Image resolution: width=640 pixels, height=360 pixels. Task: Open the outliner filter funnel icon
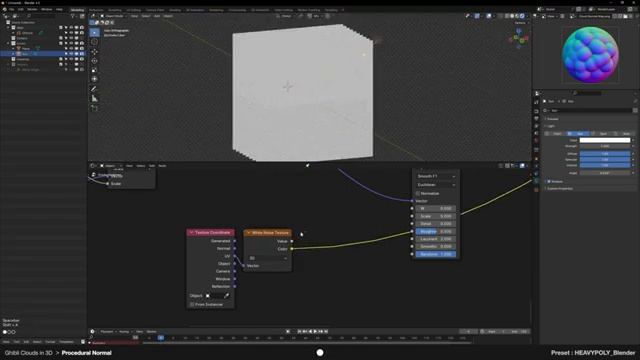[x=73, y=16]
